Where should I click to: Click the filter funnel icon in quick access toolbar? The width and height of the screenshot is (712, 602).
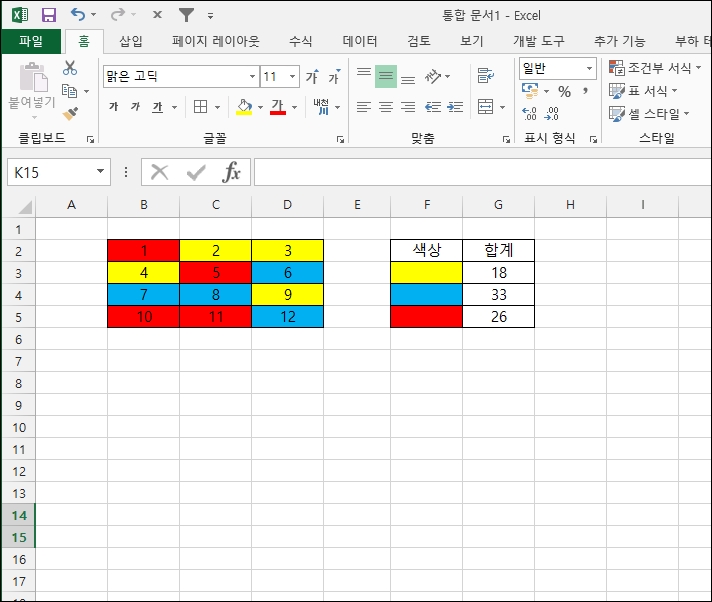tap(186, 15)
